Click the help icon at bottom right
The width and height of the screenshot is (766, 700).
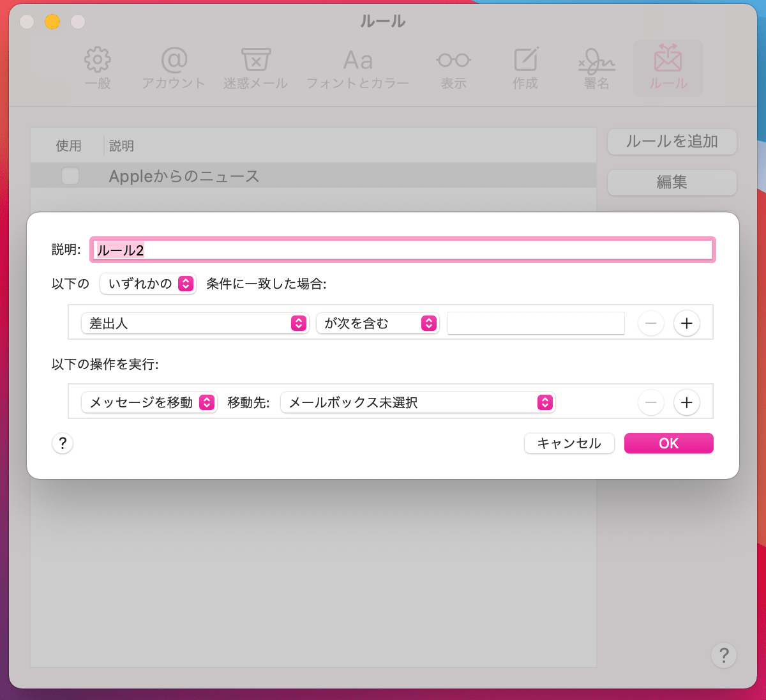pyautogui.click(x=723, y=655)
